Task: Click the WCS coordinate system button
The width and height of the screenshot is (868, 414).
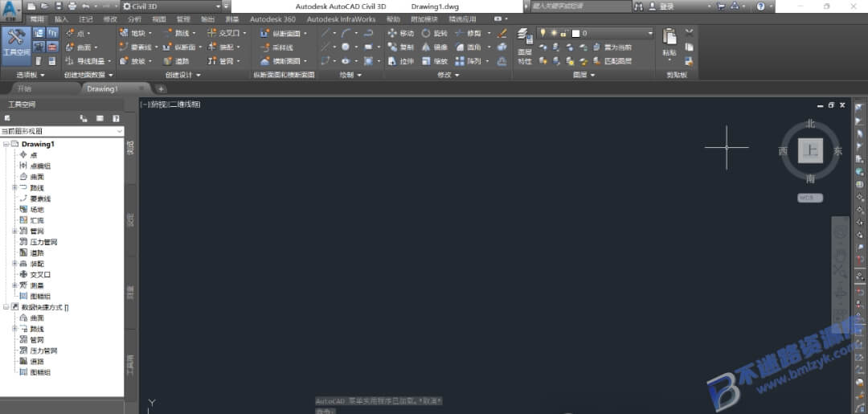Action: (810, 198)
